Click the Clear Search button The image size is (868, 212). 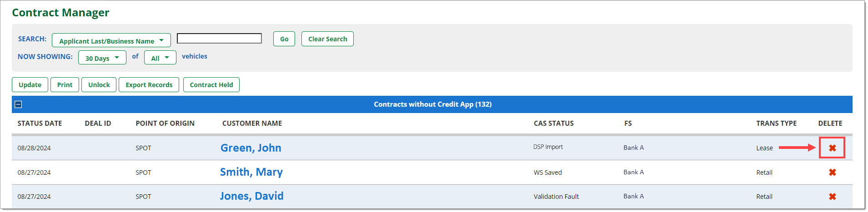click(327, 39)
